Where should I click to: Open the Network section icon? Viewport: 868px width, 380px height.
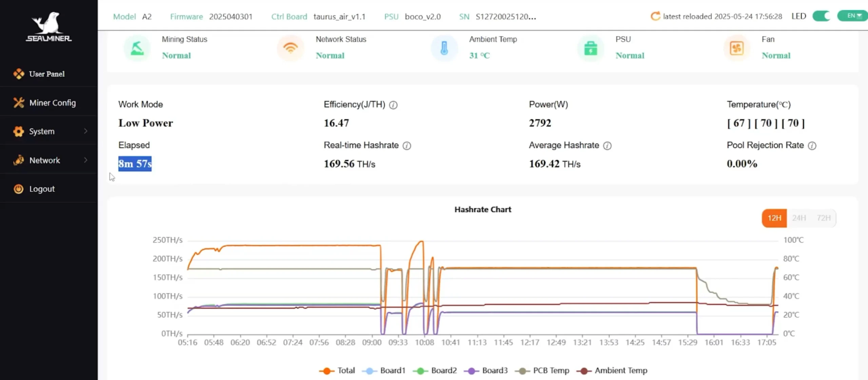tap(19, 160)
